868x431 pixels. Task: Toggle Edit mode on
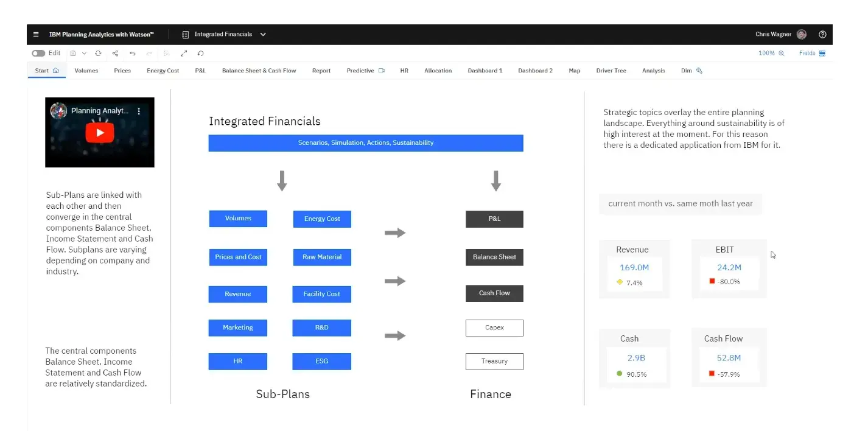[39, 53]
